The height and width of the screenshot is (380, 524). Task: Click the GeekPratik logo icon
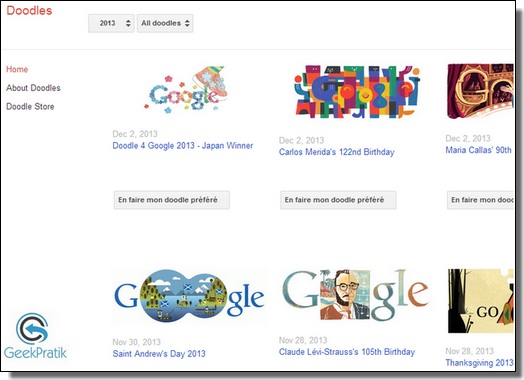coord(32,329)
